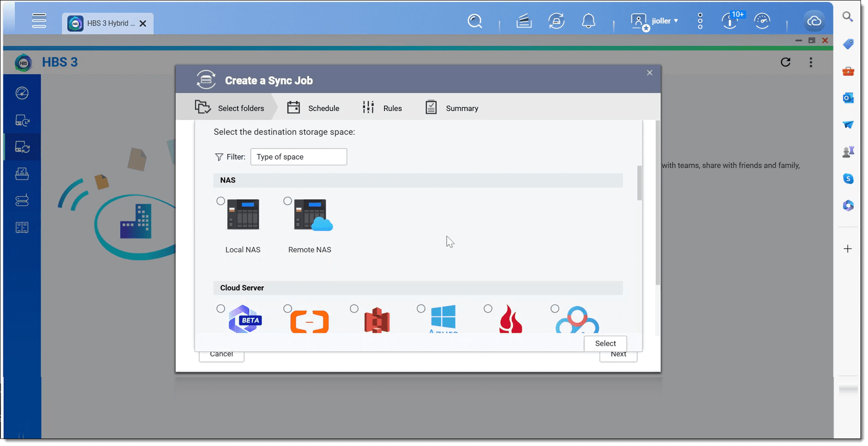Open Skype in the browser sidebar
The height and width of the screenshot is (446, 868).
click(848, 178)
